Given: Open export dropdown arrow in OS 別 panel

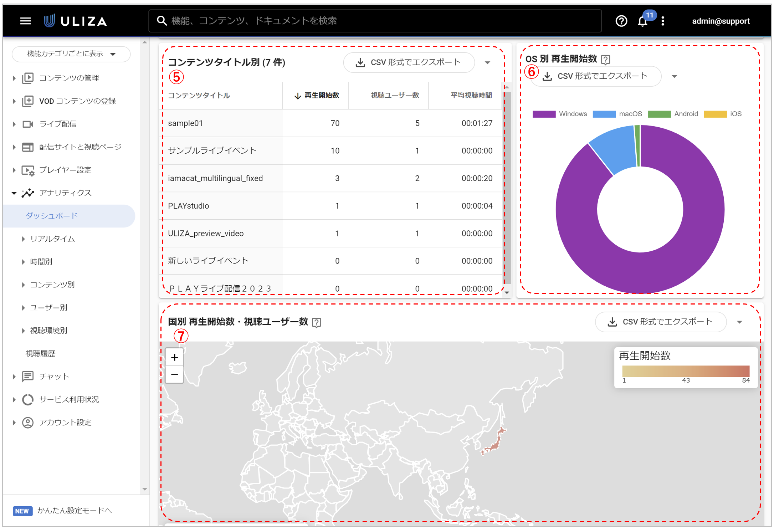Looking at the screenshot, I should tap(674, 76).
